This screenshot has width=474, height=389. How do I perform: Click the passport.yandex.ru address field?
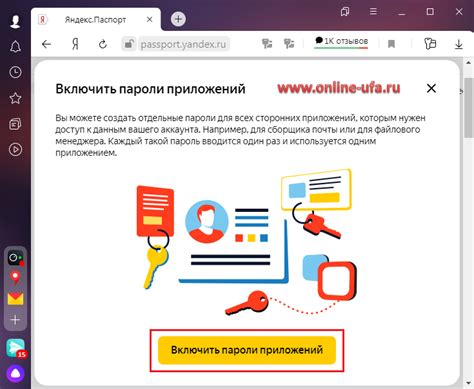click(183, 44)
